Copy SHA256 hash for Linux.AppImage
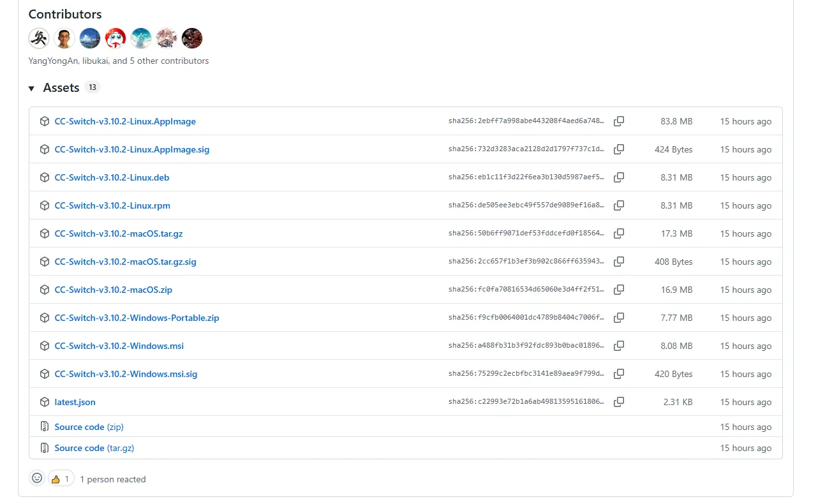This screenshot has width=825, height=504. coord(618,121)
